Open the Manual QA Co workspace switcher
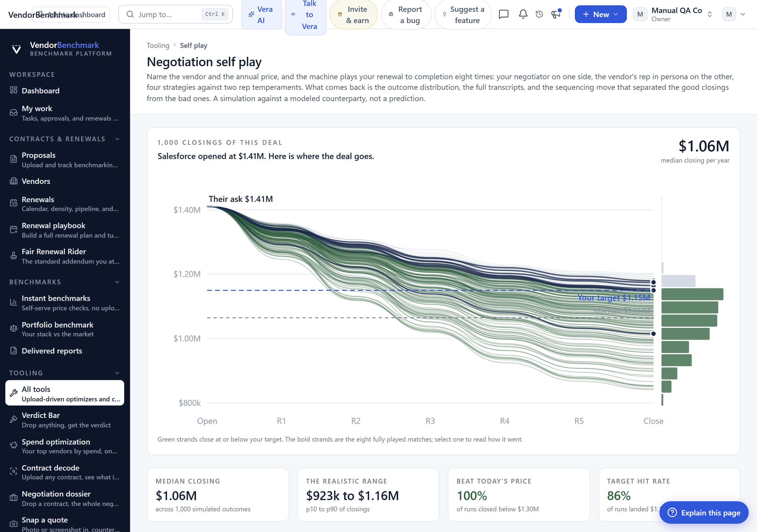Image resolution: width=757 pixels, height=532 pixels. (x=674, y=14)
